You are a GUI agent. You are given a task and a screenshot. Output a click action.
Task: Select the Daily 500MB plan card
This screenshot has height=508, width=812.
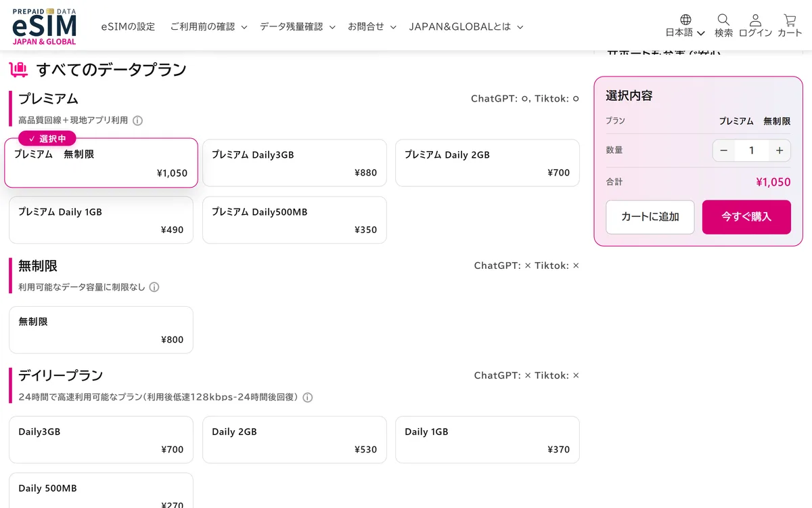(x=101, y=491)
